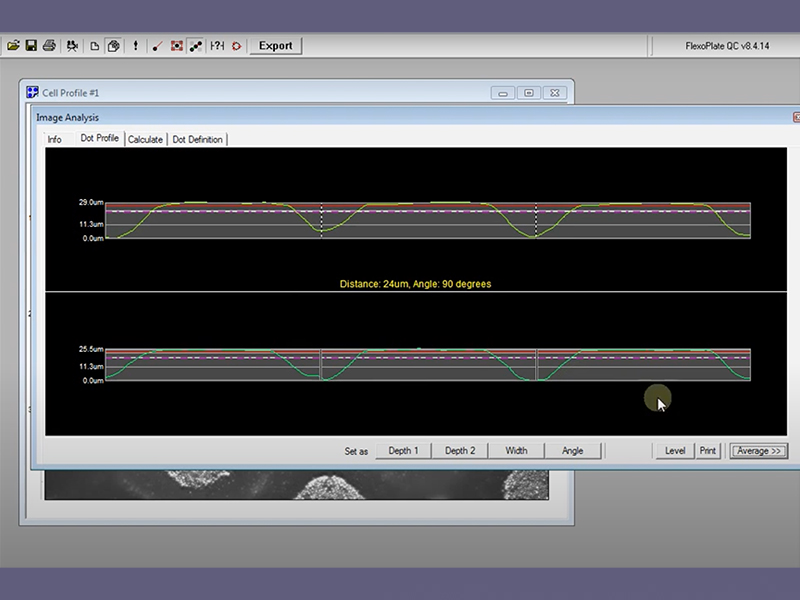
Task: Expand options with Average >> button
Action: pos(758,451)
